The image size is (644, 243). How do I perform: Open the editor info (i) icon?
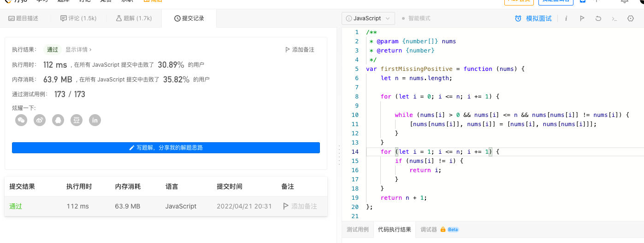pos(566,18)
